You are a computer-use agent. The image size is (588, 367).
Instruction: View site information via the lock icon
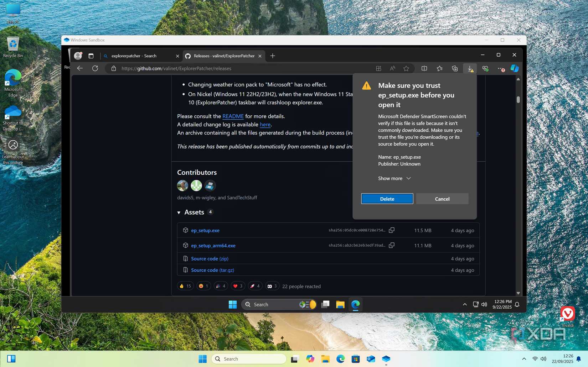point(114,68)
